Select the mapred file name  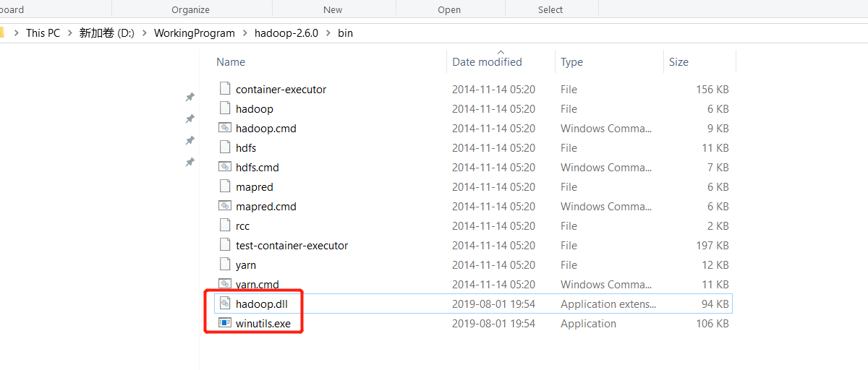click(255, 187)
